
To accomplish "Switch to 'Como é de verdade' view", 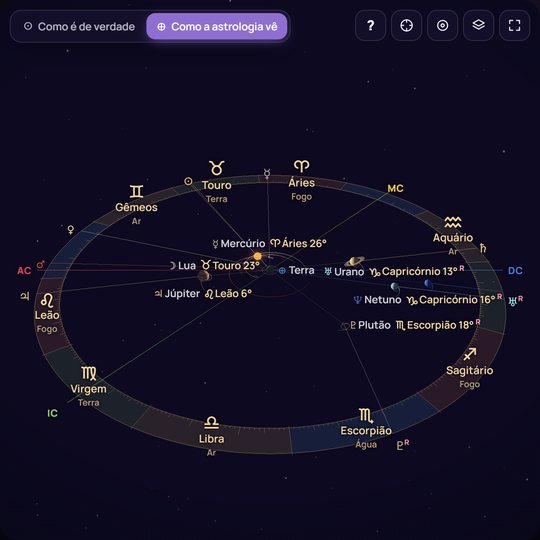I will click(79, 27).
